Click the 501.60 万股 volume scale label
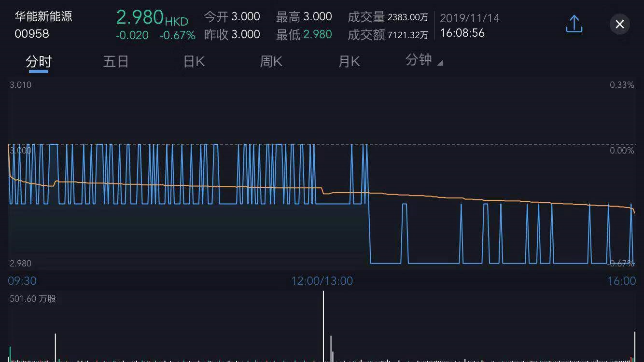 coord(33,299)
